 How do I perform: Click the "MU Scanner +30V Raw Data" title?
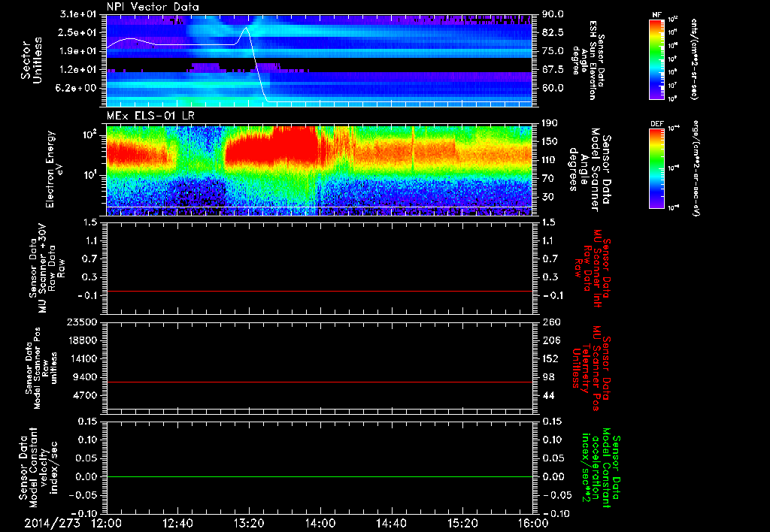click(46, 268)
